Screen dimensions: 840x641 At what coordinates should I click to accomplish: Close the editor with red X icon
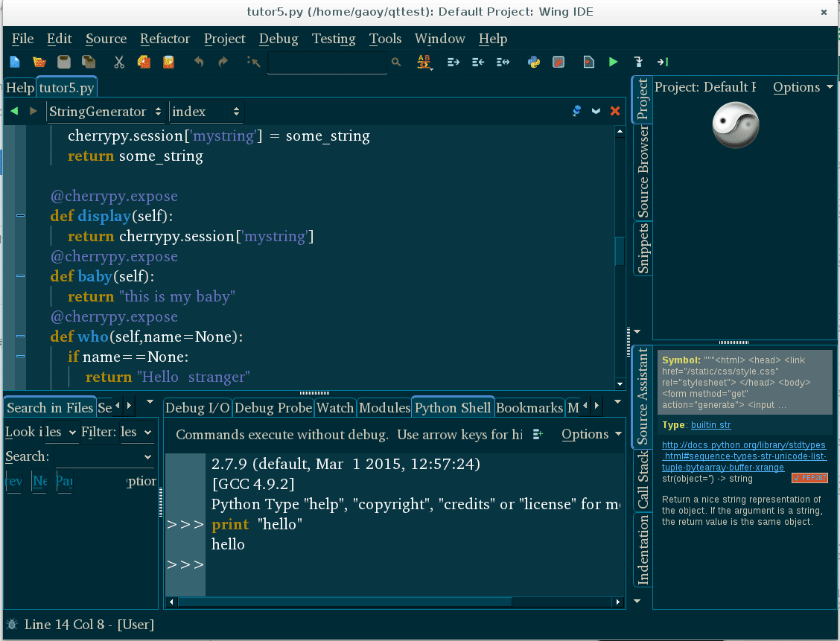[615, 111]
